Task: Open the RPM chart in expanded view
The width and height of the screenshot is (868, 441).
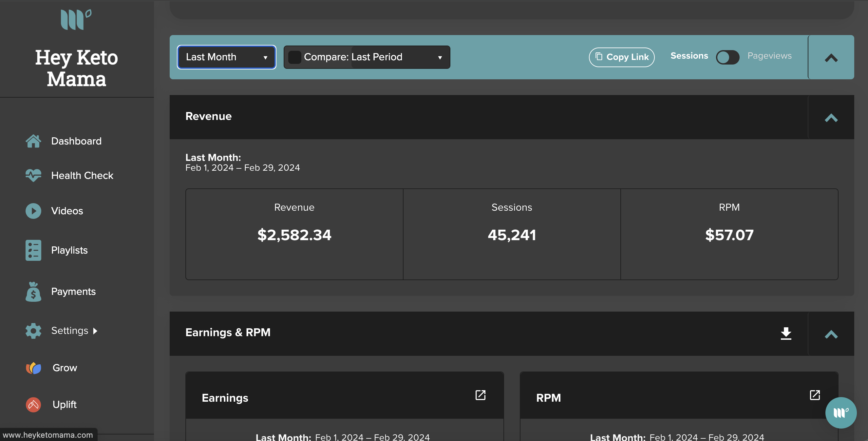Action: (815, 395)
